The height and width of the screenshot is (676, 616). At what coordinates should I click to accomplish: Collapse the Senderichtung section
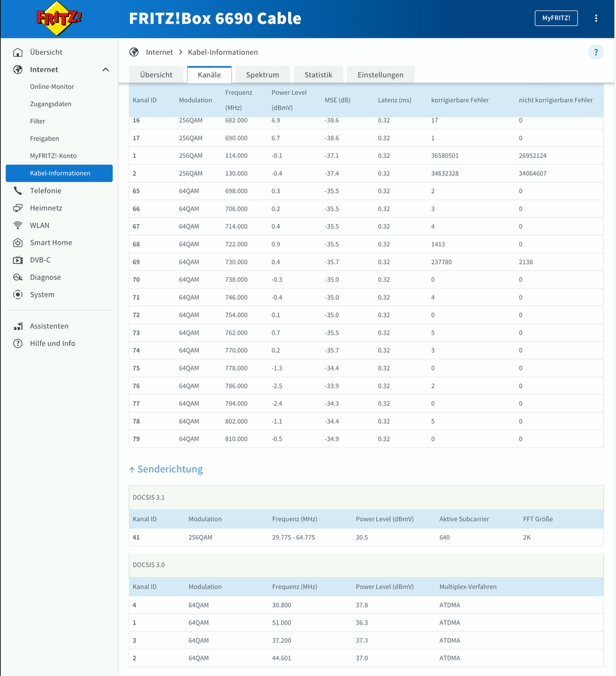point(165,469)
